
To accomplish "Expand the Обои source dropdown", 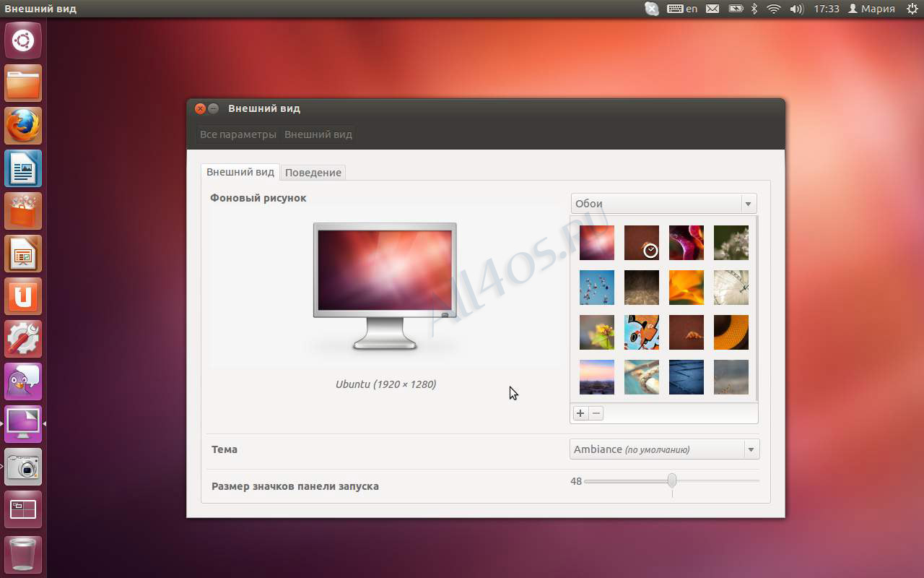I will click(x=664, y=204).
